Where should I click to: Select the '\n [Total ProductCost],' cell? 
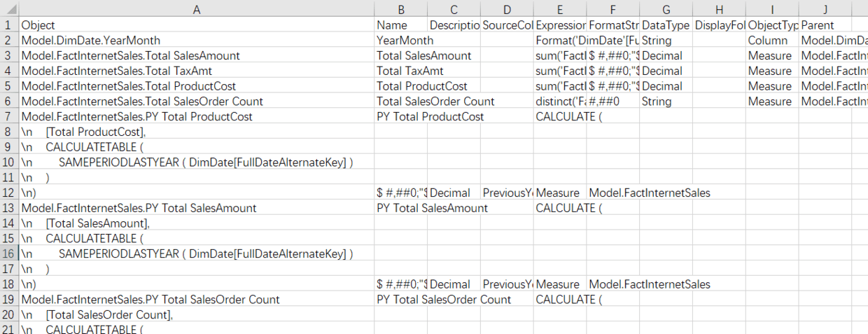tap(196, 132)
